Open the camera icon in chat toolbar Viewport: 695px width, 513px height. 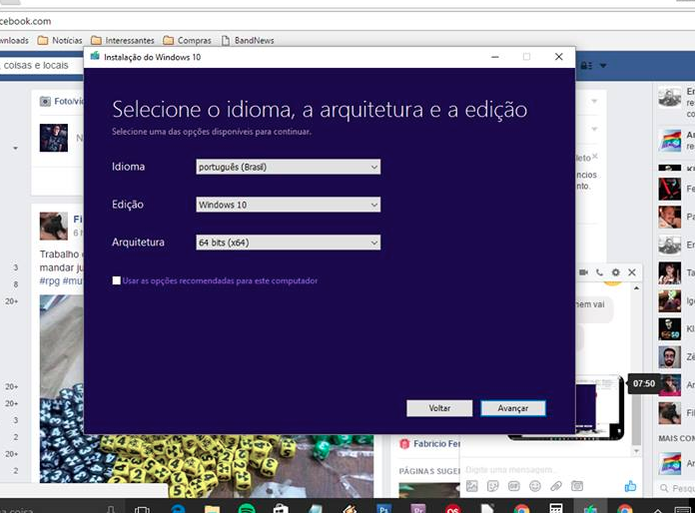pyautogui.click(x=577, y=486)
